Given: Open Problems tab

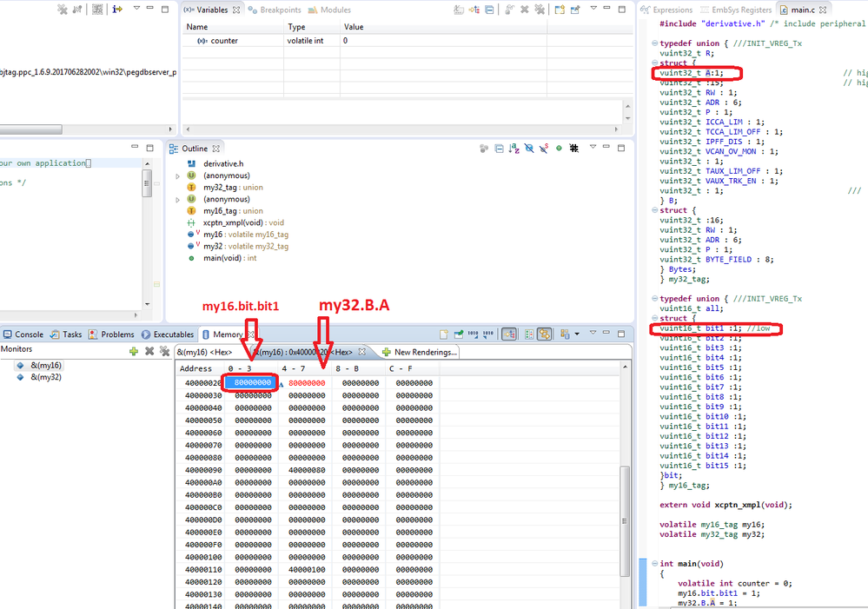Looking at the screenshot, I should point(111,334).
